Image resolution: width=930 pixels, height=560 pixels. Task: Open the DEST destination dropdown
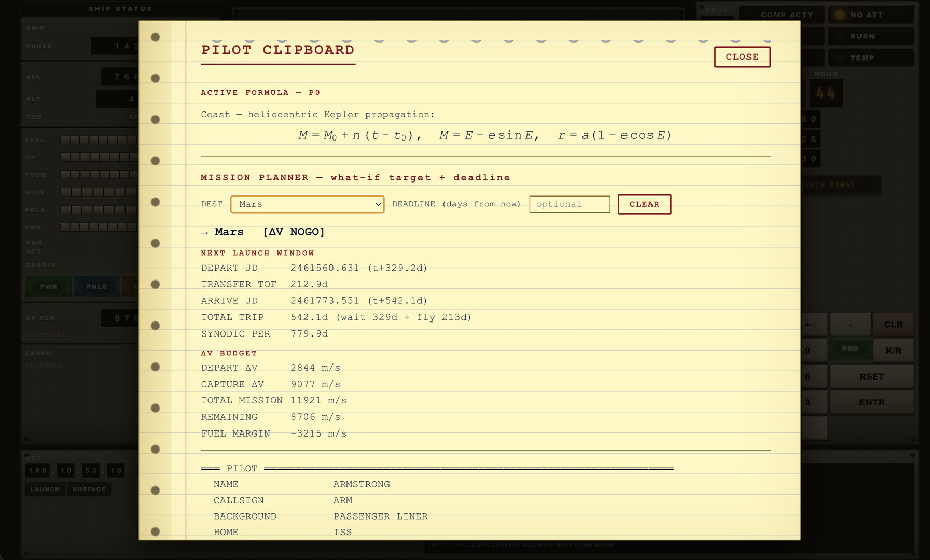point(307,204)
